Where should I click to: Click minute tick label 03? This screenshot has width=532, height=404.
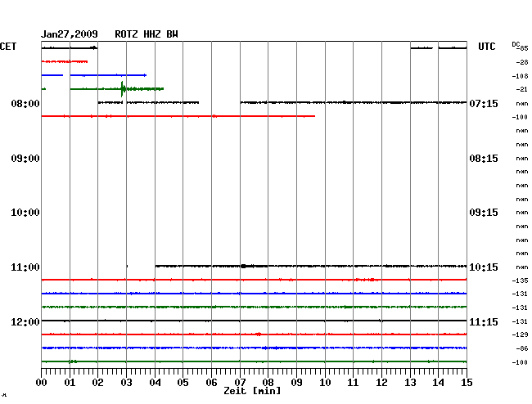click(126, 382)
